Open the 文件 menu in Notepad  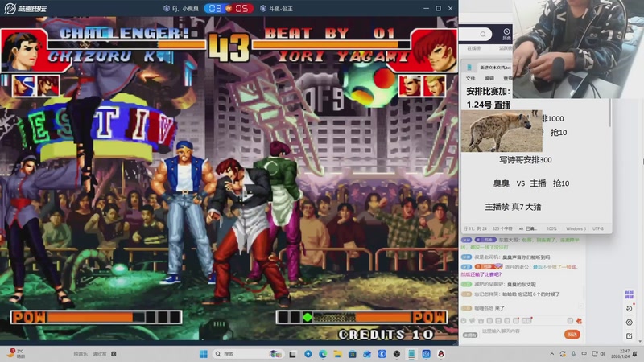tap(470, 78)
